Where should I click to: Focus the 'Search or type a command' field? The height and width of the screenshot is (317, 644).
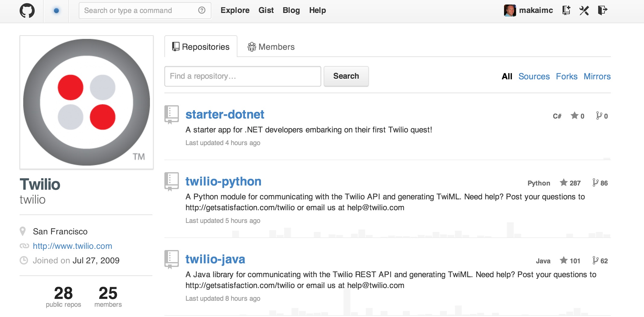(145, 11)
